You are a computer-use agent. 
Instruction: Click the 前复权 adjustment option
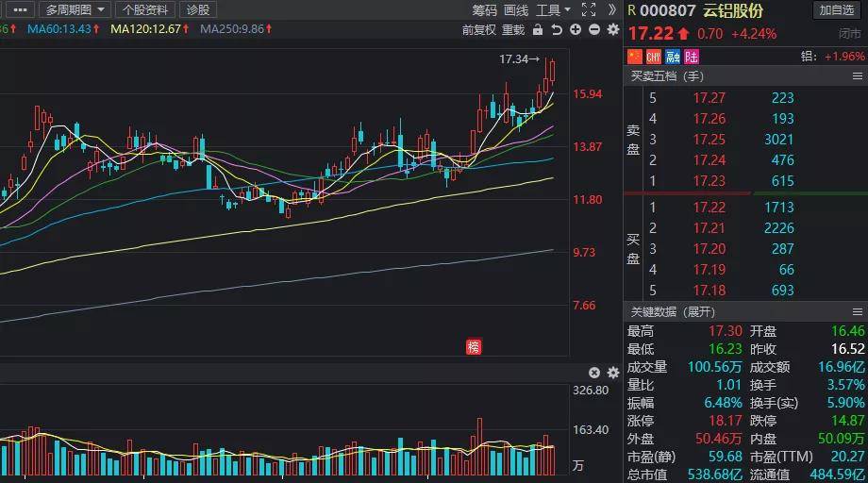click(x=479, y=30)
